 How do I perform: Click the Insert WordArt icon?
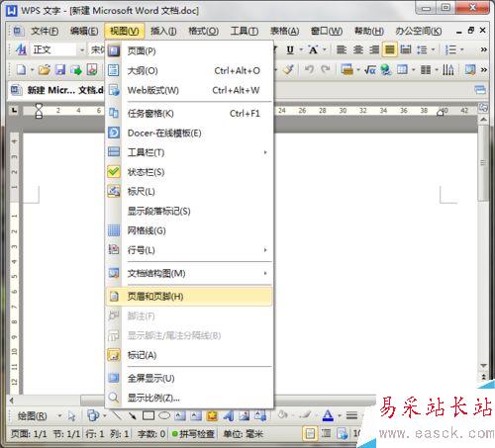[228, 415]
